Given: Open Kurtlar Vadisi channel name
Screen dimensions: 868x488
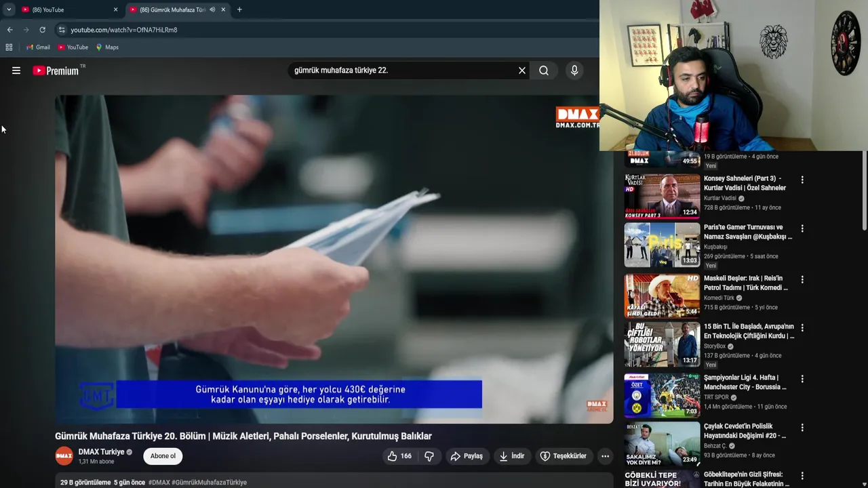Looking at the screenshot, I should pos(719,198).
